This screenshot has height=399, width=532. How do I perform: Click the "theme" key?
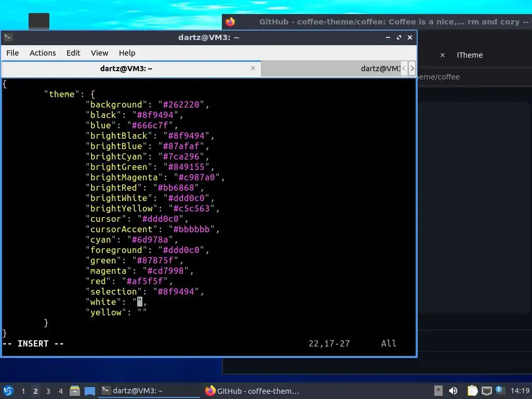62,94
